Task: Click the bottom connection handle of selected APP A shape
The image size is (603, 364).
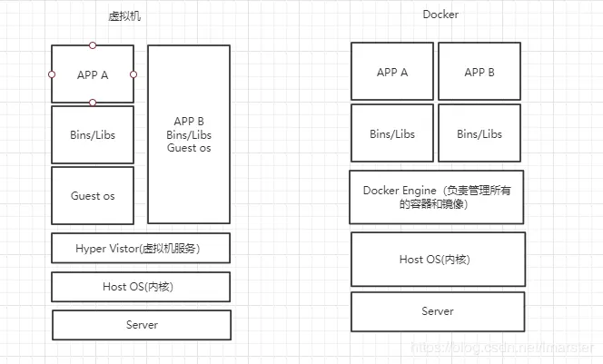Action: click(x=93, y=103)
